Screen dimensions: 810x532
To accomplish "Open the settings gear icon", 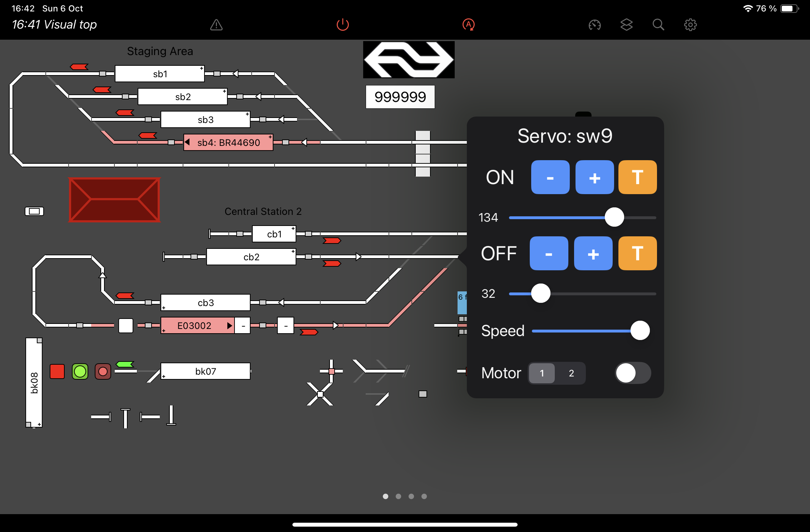I will [x=690, y=25].
